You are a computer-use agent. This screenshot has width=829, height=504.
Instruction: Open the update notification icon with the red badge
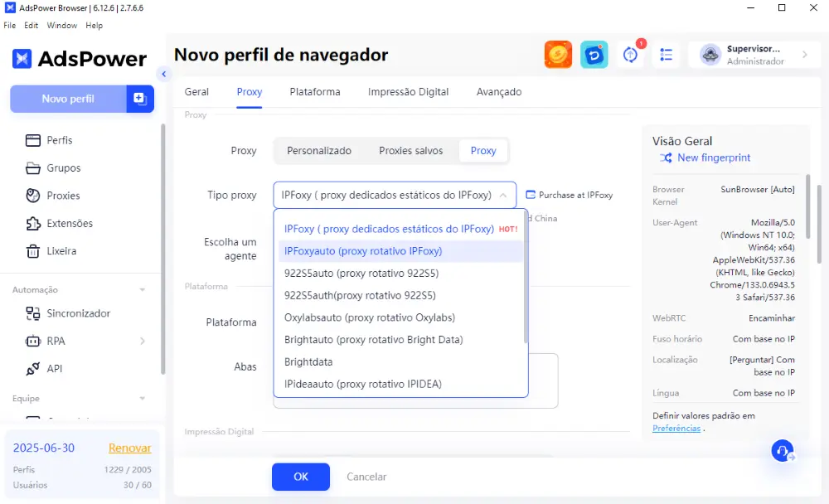point(631,54)
